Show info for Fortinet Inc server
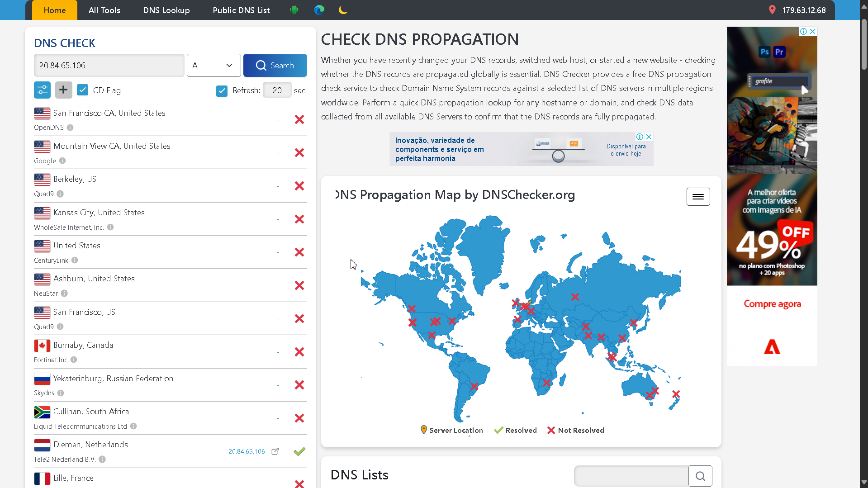The height and width of the screenshot is (488, 868). pyautogui.click(x=74, y=360)
